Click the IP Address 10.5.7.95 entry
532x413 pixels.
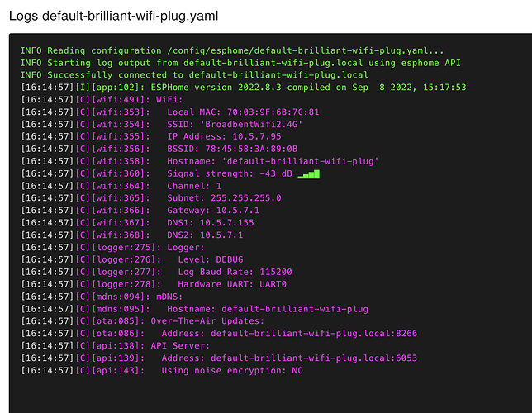[224, 137]
